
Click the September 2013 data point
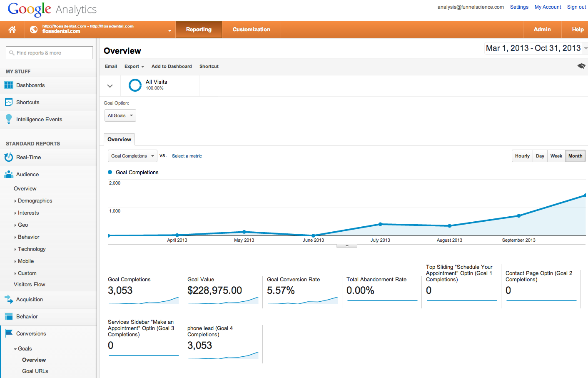click(x=518, y=216)
